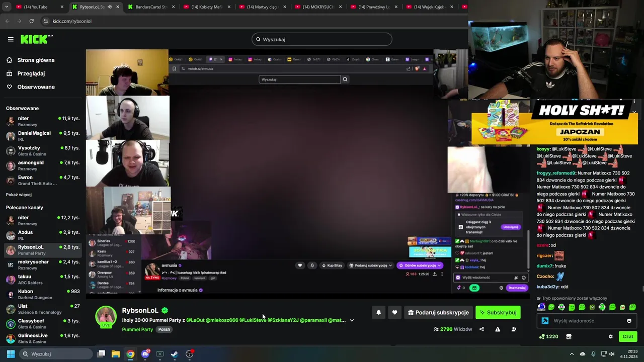Open Obserwowane in the sidebar
Image resolution: width=644 pixels, height=362 pixels.
pos(36,87)
